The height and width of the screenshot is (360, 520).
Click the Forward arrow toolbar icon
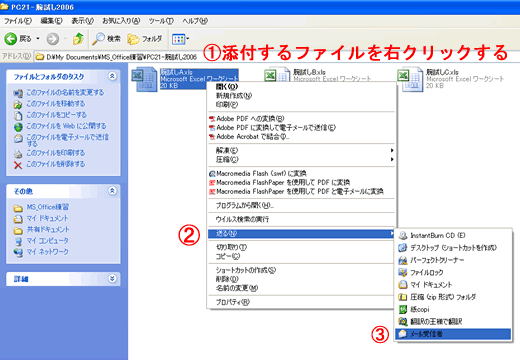(52, 39)
